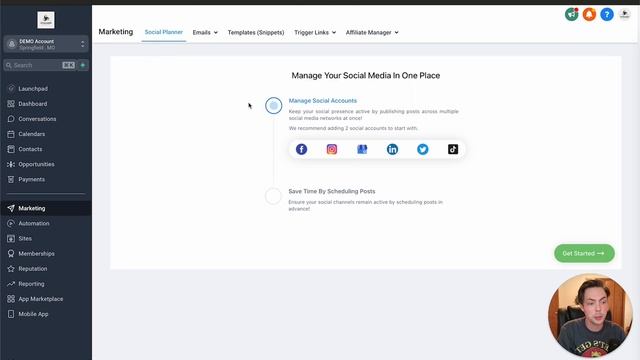The image size is (640, 360).
Task: Click the Contacts sidebar icon
Action: [x=11, y=149]
